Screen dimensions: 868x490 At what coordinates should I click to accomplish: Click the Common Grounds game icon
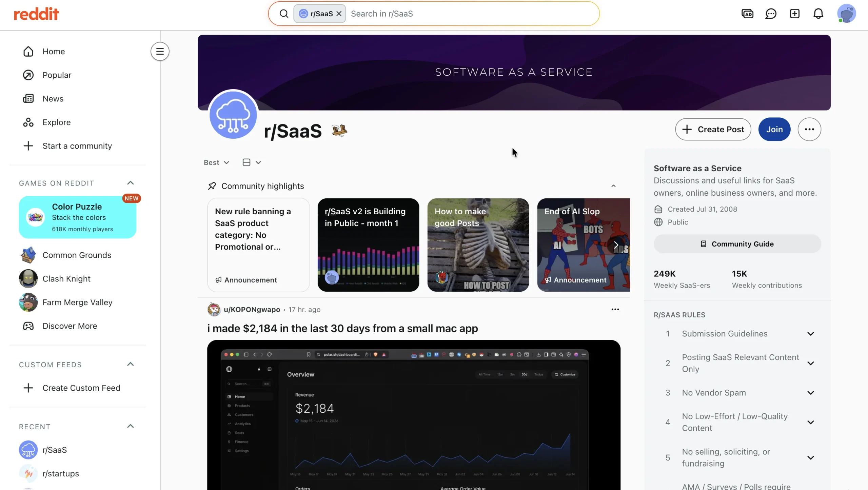(x=28, y=255)
